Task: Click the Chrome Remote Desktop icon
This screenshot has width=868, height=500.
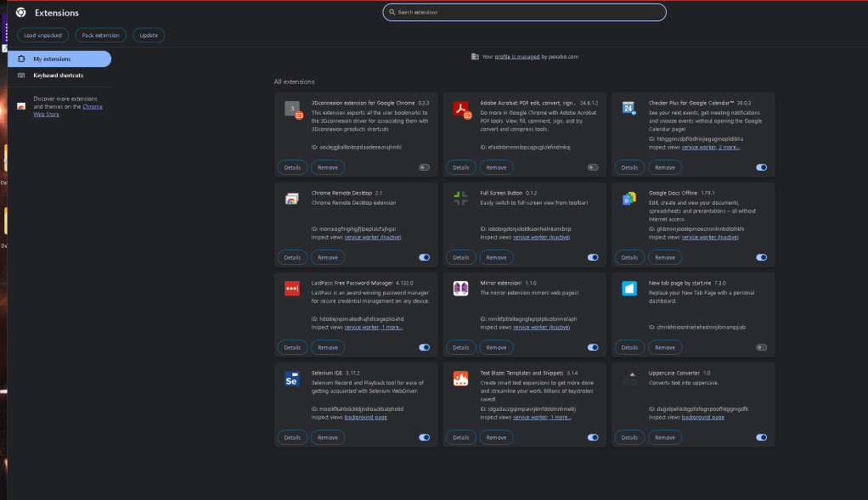Action: tap(291, 199)
